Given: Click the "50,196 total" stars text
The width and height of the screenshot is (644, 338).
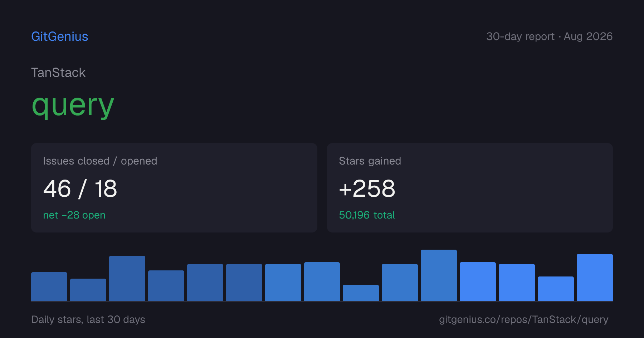Looking at the screenshot, I should (367, 215).
